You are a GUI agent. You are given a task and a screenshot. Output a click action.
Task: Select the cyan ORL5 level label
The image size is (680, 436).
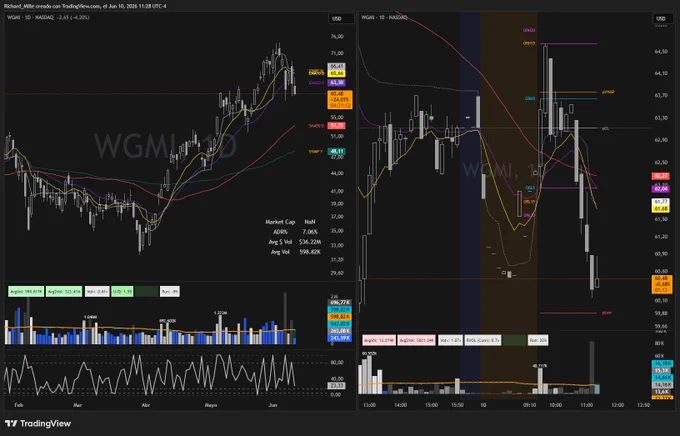tap(530, 188)
